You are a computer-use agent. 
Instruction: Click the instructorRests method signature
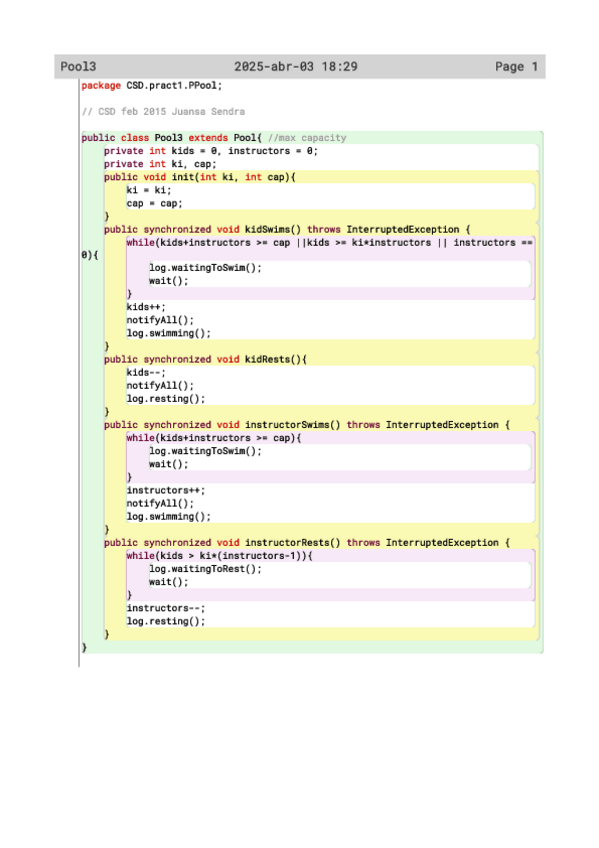click(307, 542)
